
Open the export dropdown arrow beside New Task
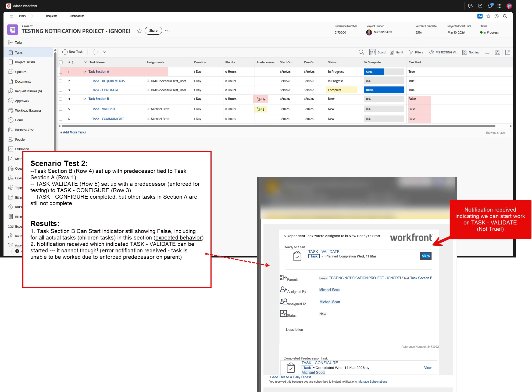coord(104,52)
